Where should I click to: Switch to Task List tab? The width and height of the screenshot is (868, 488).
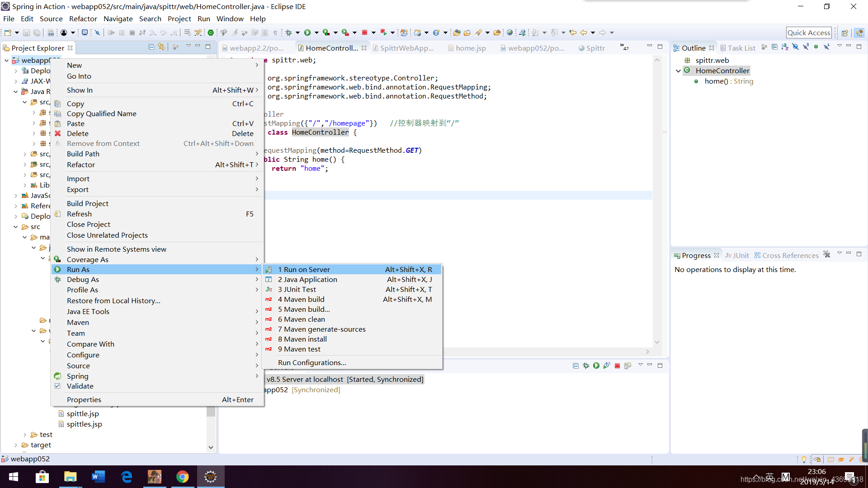point(738,48)
